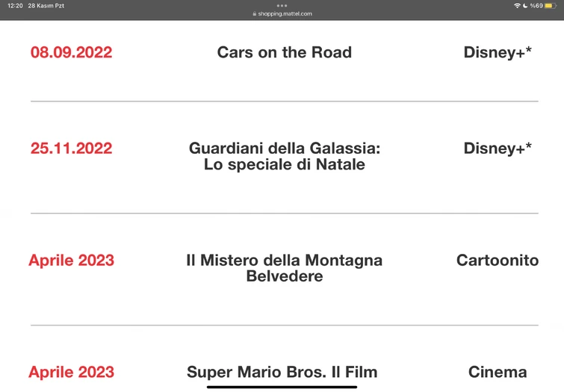564x392 pixels.
Task: Click the Cartoonito channel label
Action: 498,260
